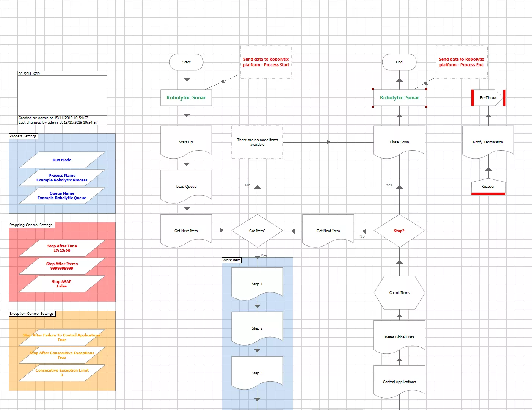Screen dimensions: 532x410
Task: Click the Stopping Control Settings block label
Action: (x=31, y=225)
